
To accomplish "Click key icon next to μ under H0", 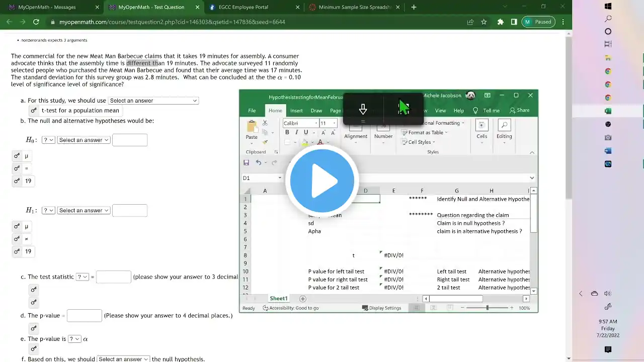I will 17,156.
